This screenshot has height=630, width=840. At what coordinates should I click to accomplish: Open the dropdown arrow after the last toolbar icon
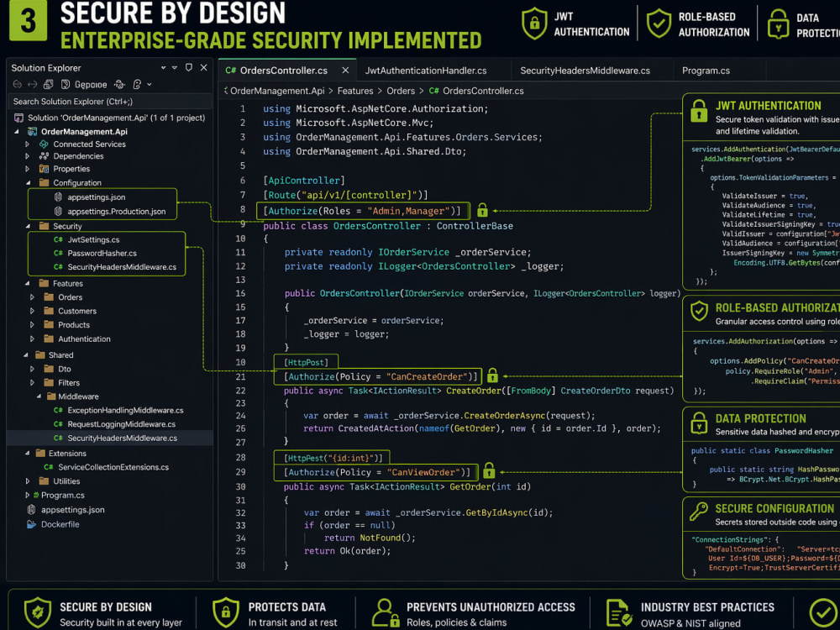coord(150,85)
